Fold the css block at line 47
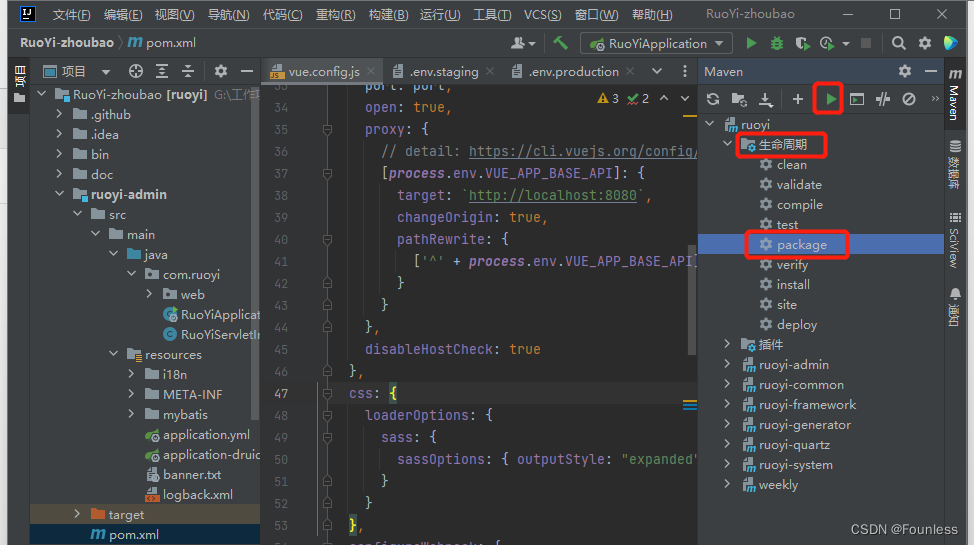 tap(327, 393)
